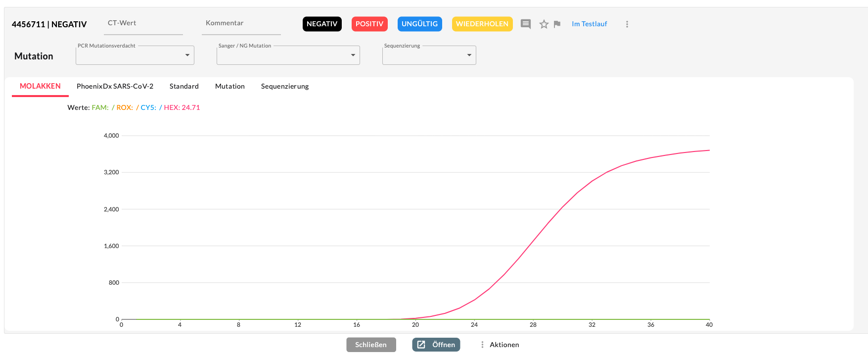Mark the sample as POSITIV
The width and height of the screenshot is (868, 358).
tap(369, 24)
